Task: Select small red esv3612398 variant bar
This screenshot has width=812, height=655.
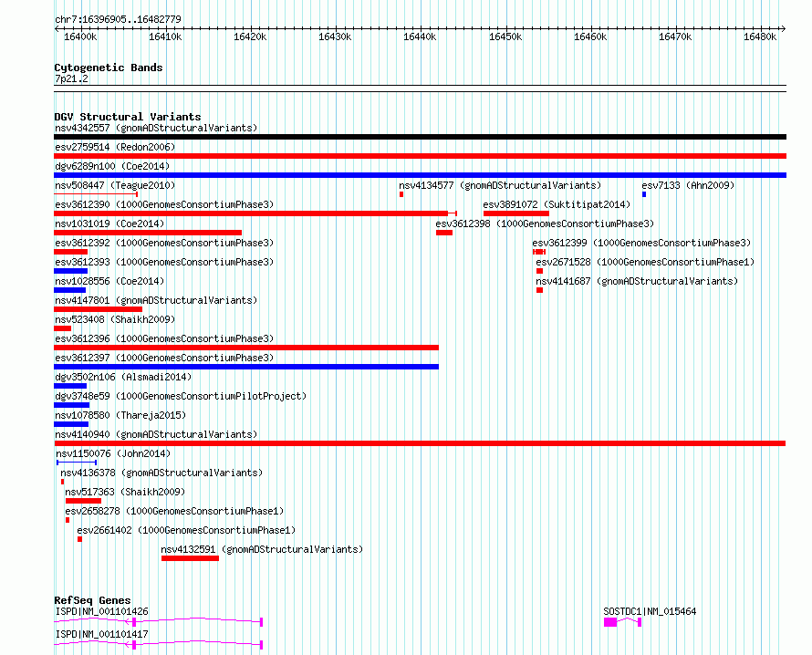Action: (444, 233)
